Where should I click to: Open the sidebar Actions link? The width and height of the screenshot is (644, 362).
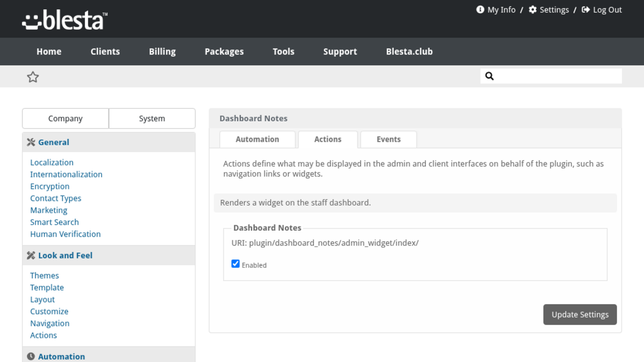point(44,335)
